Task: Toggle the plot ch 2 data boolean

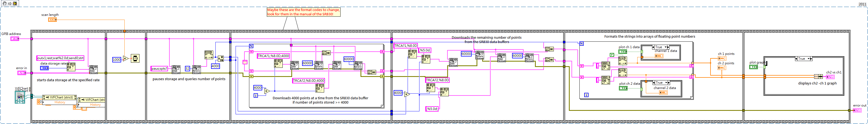Action: [623, 88]
